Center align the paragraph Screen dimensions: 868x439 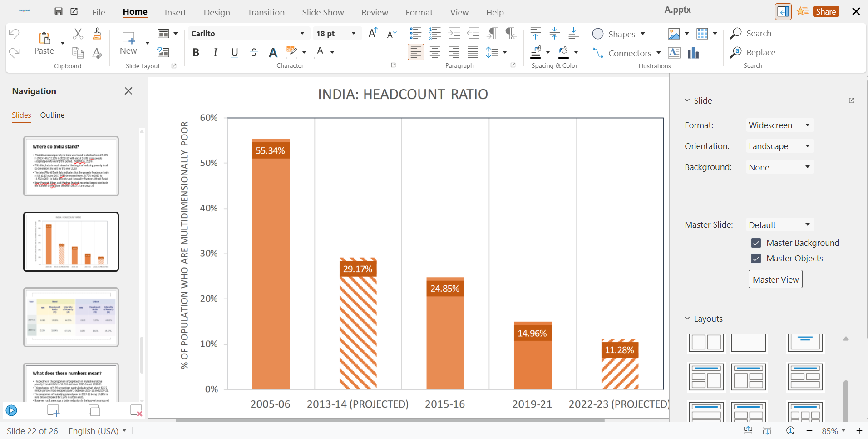click(434, 53)
